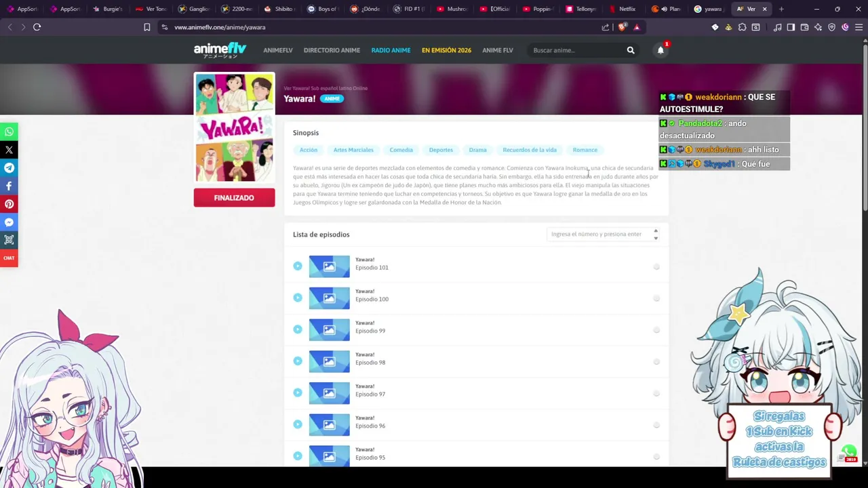The height and width of the screenshot is (488, 868).
Task: Click the browser address bar URL
Action: pos(220,27)
